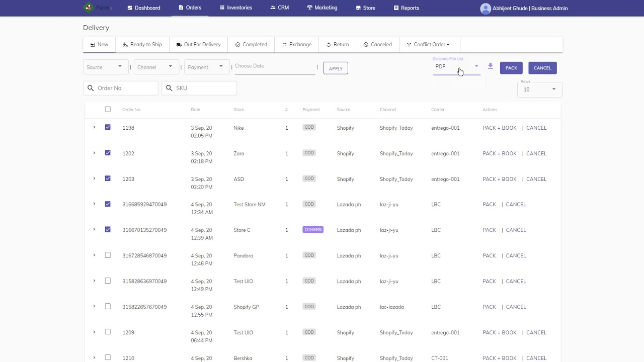644x362 pixels.
Task: Switch to the Ready to Ship tab
Action: [142, 44]
